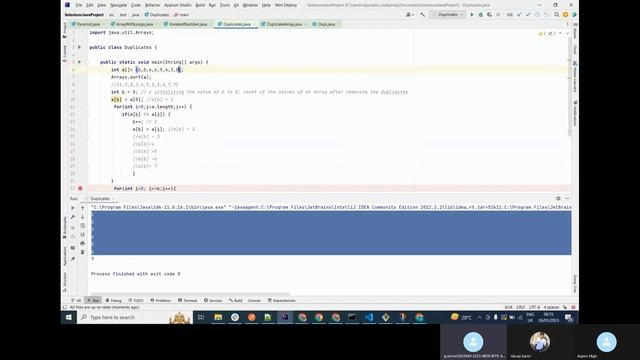
Task: Open the Debug tool window button
Action: click(x=113, y=300)
